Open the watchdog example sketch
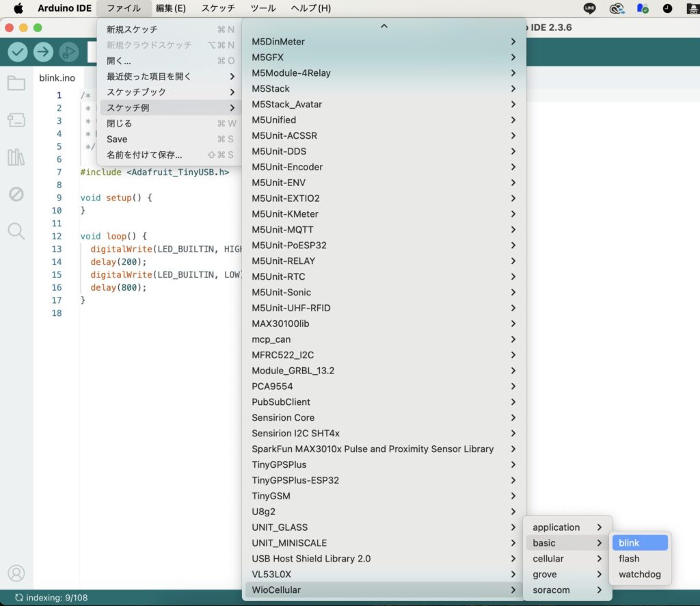 [640, 575]
